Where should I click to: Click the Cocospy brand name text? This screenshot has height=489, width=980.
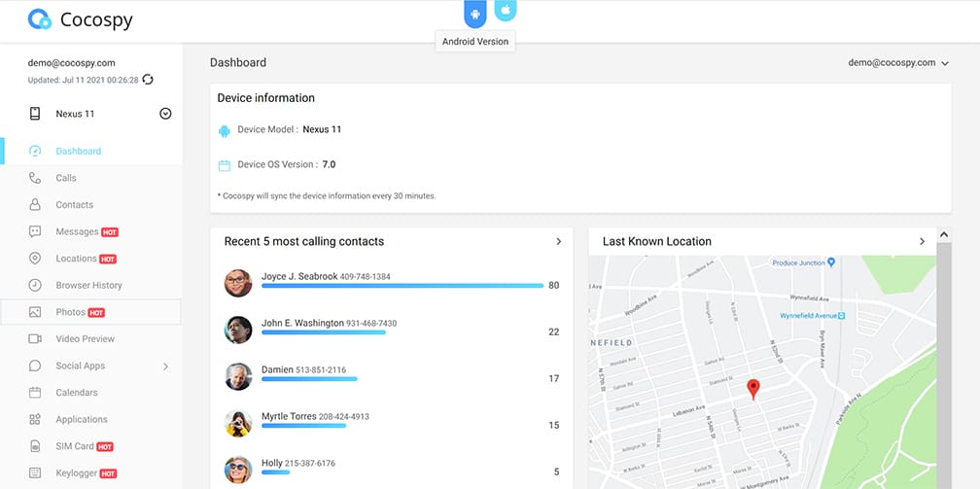pyautogui.click(x=96, y=20)
